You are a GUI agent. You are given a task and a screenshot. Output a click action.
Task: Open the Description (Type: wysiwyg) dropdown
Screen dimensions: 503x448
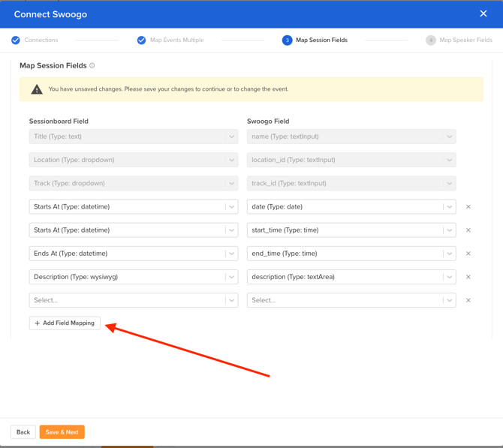(134, 277)
